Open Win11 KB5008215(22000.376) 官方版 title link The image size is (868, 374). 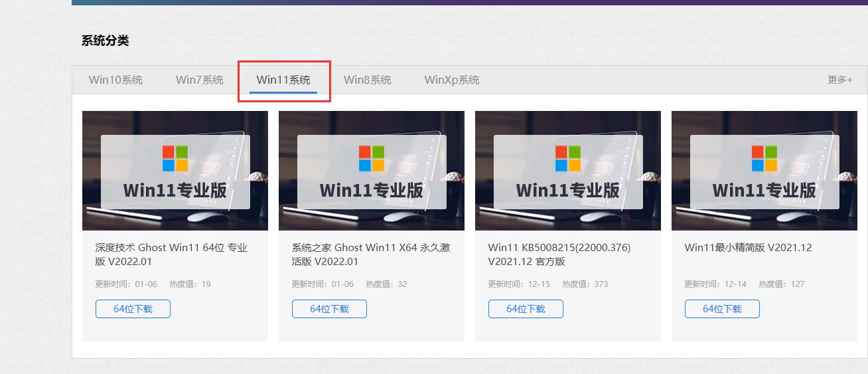point(559,254)
